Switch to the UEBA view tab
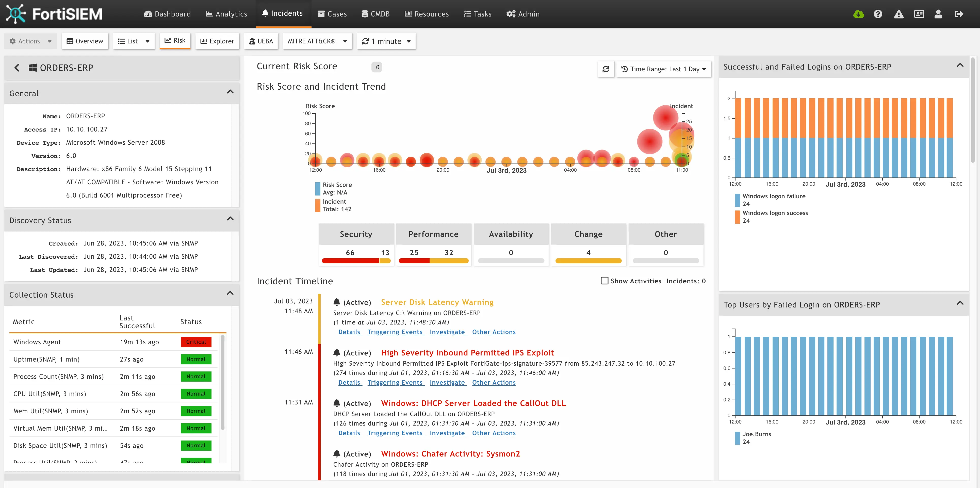The height and width of the screenshot is (488, 980). 261,41
